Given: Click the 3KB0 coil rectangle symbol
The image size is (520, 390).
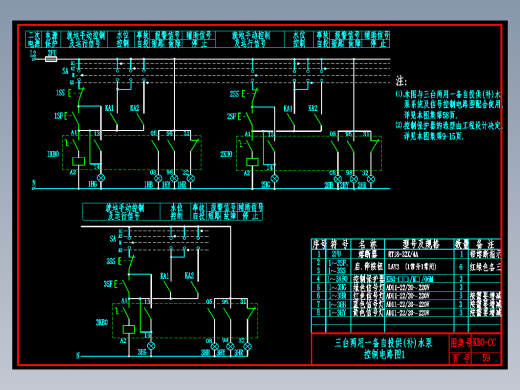Looking at the screenshot, I should [129, 329].
